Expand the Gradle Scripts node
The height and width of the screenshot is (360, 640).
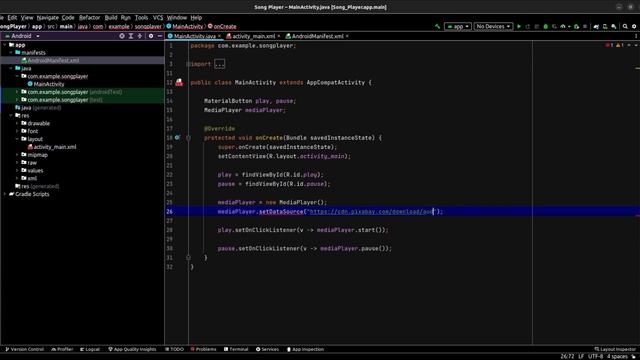click(x=5, y=194)
